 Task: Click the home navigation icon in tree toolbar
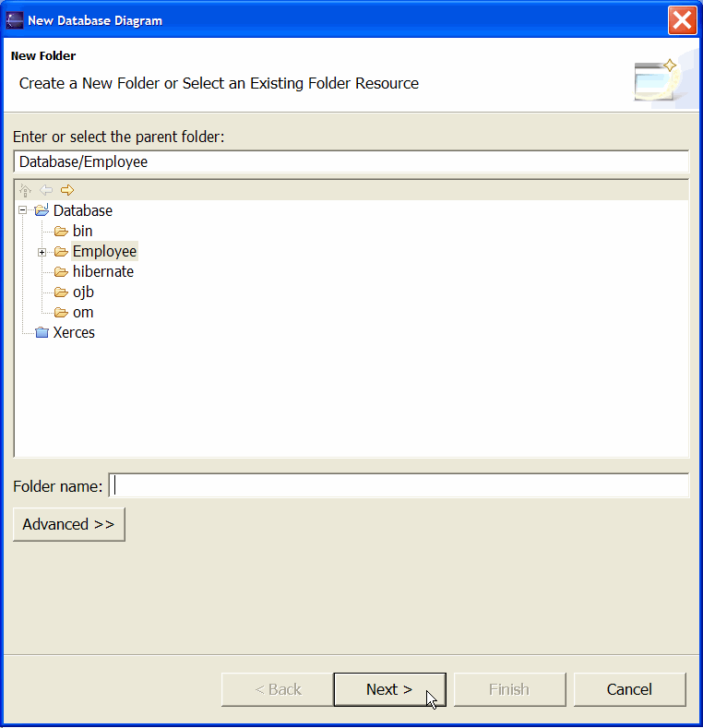tap(25, 190)
